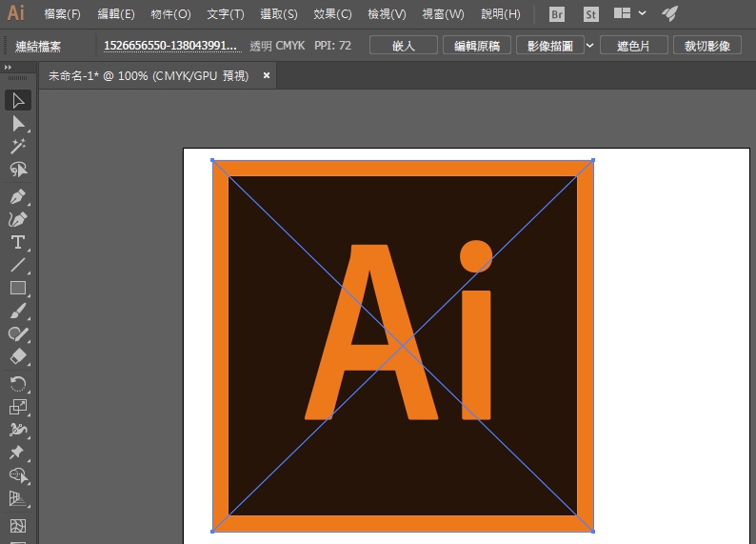Click the GPU performance rocket icon

[x=669, y=13]
